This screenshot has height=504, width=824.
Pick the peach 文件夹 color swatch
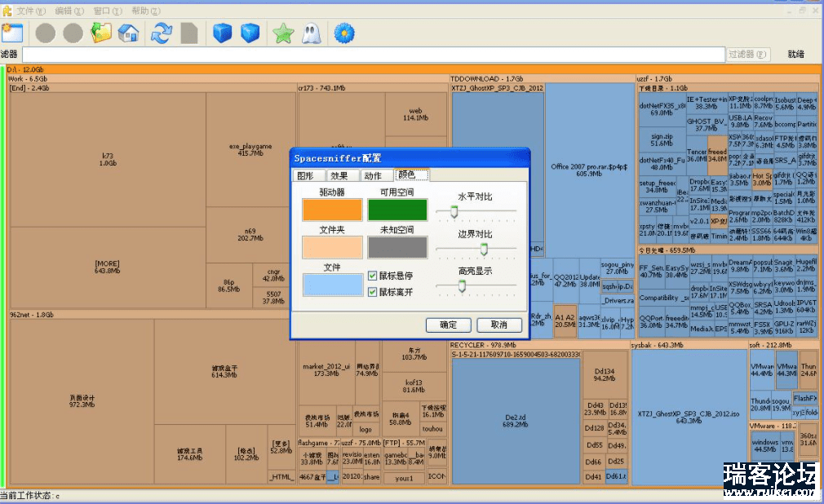point(332,247)
